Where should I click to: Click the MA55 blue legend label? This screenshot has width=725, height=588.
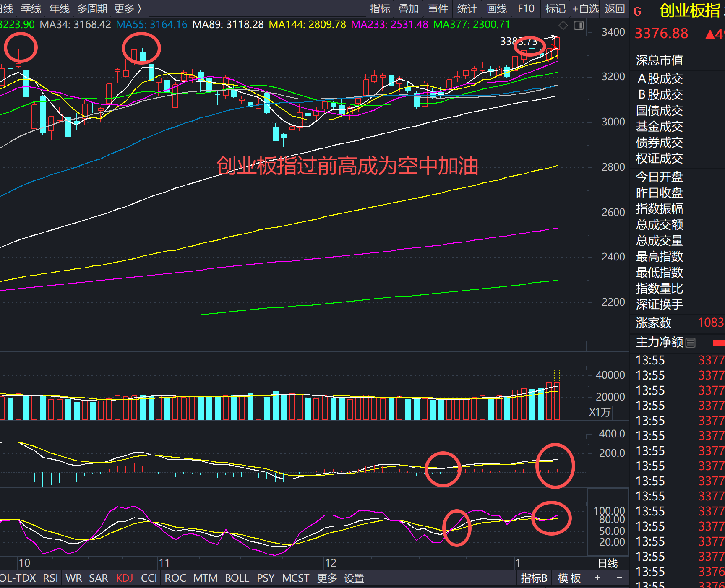[x=151, y=25]
